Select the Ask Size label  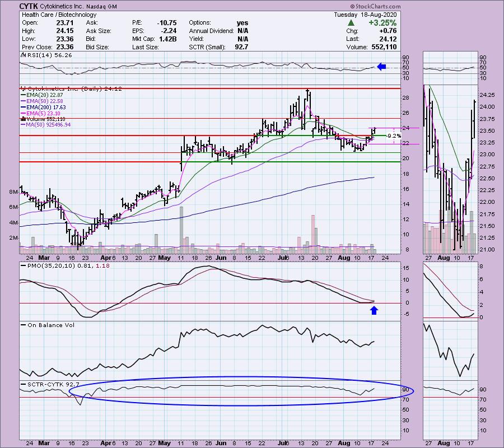click(x=99, y=31)
